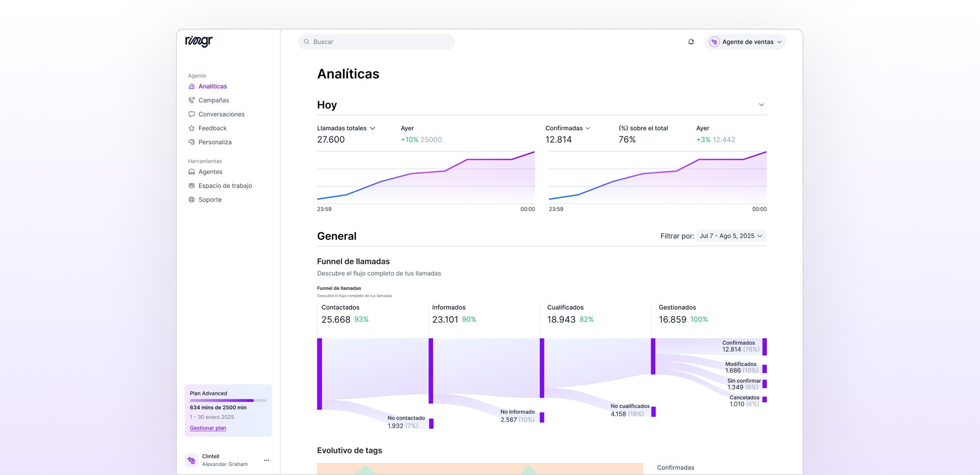Click the Agentes icon under Herramientas
The image size is (980, 475).
191,172
